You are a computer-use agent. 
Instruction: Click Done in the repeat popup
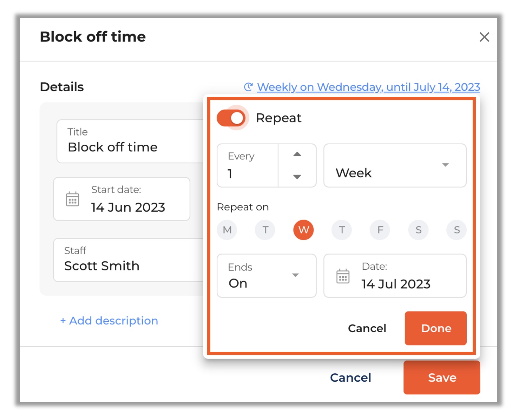[436, 328]
